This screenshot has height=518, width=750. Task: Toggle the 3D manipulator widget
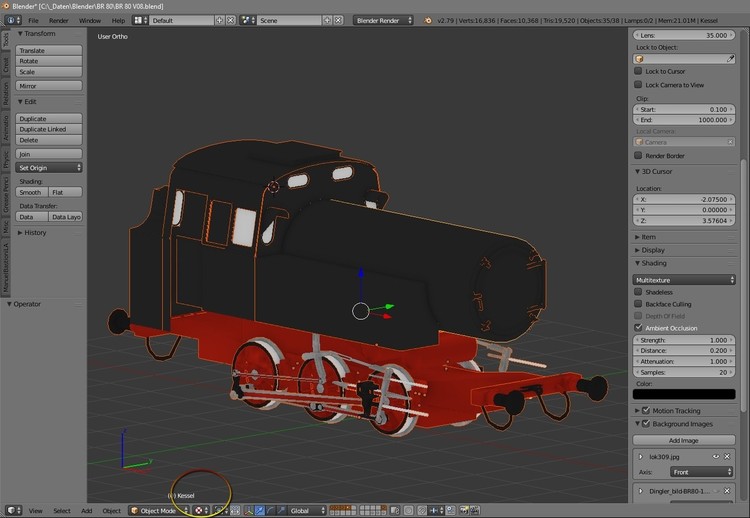point(249,510)
